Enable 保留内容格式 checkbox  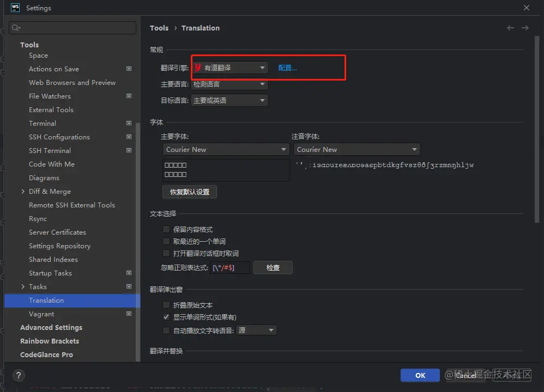166,229
